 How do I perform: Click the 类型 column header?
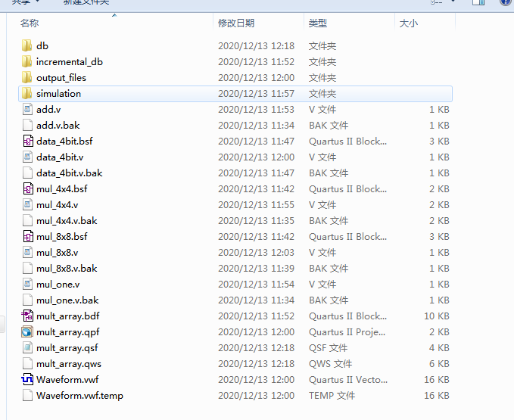(318, 23)
